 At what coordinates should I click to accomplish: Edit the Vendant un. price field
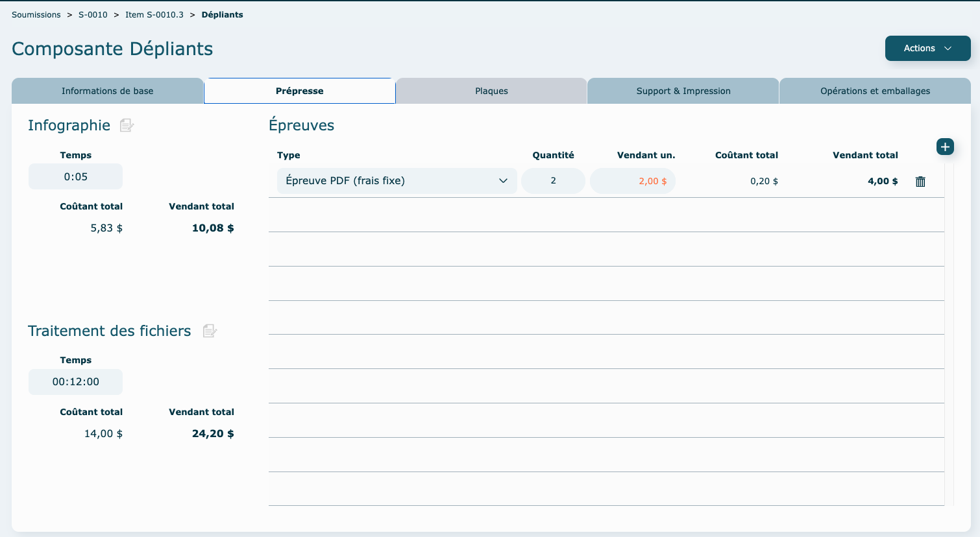click(633, 181)
